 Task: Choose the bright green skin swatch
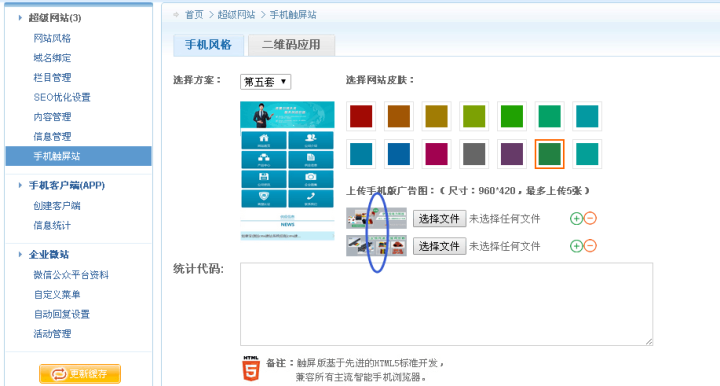tap(512, 116)
